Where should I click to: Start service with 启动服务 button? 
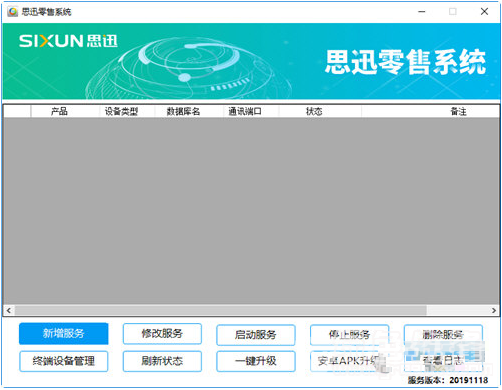point(256,335)
